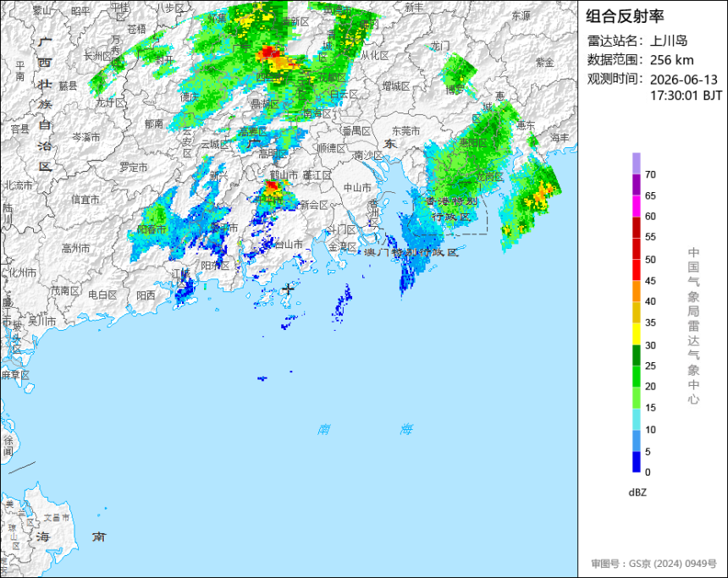The image size is (728, 578).
Task: Click the 增城区 map label
Action: (395, 85)
